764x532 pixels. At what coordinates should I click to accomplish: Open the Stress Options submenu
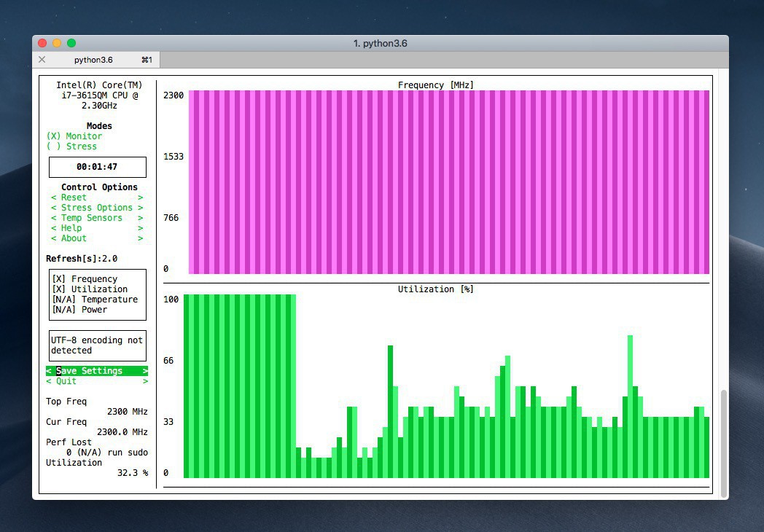pyautogui.click(x=97, y=208)
